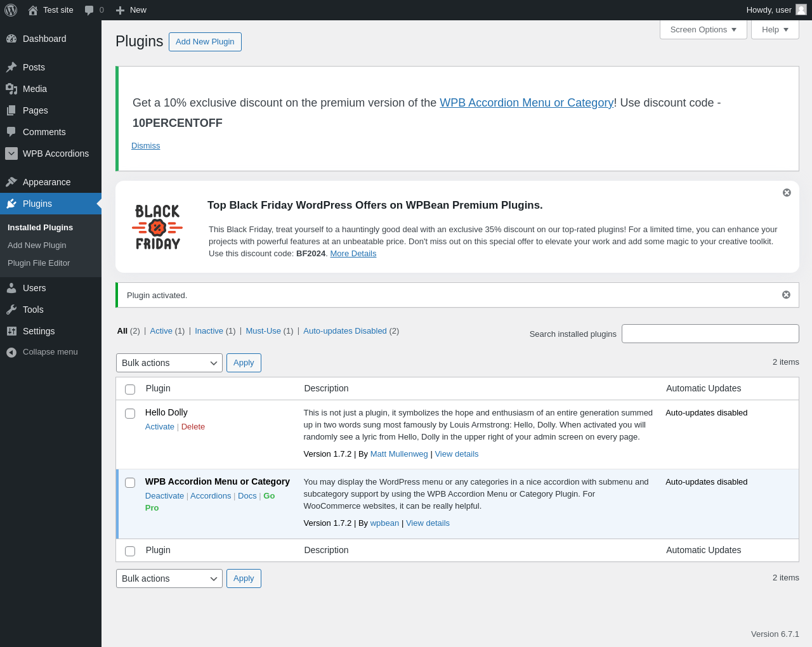The width and height of the screenshot is (812, 647).
Task: Click the Black Friday logo image
Action: coord(157,226)
